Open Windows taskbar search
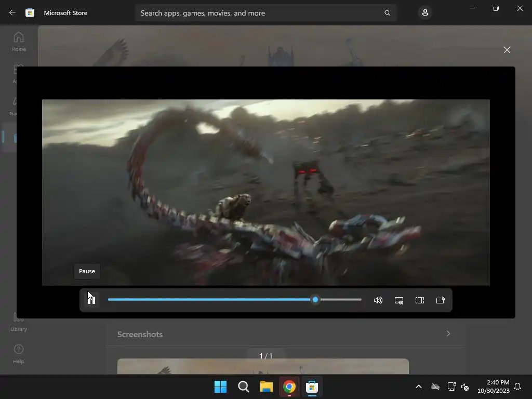This screenshot has height=399, width=532. pyautogui.click(x=244, y=387)
